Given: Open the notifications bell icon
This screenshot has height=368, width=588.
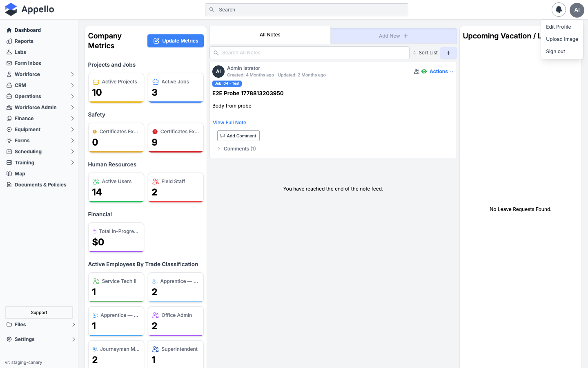Looking at the screenshot, I should point(559,9).
